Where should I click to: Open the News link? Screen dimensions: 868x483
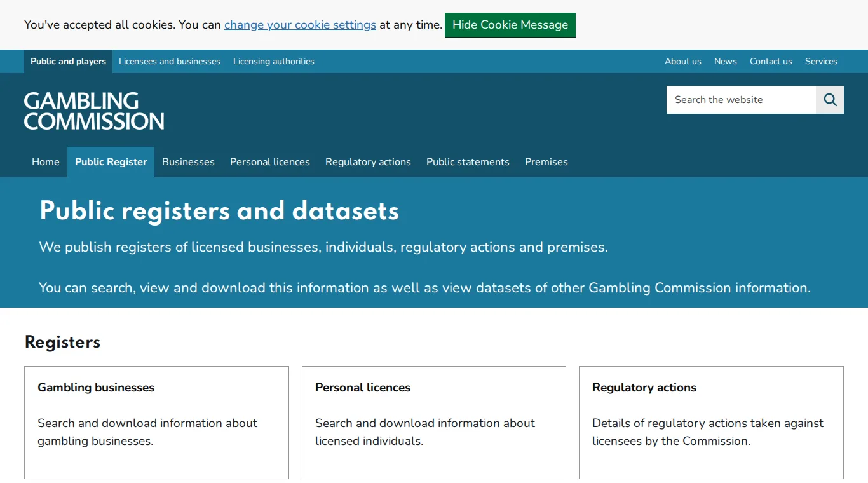click(x=726, y=62)
